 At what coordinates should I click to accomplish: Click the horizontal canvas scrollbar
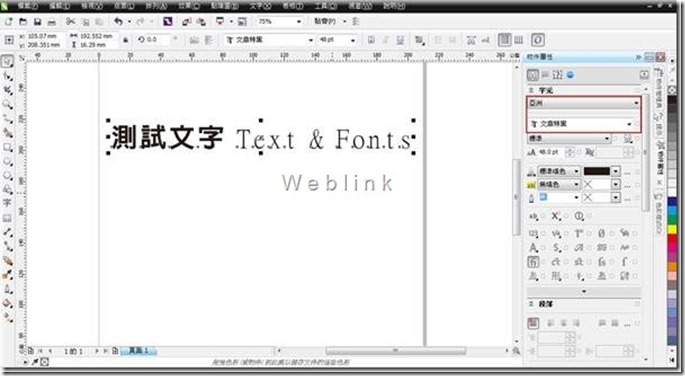[x=395, y=351]
